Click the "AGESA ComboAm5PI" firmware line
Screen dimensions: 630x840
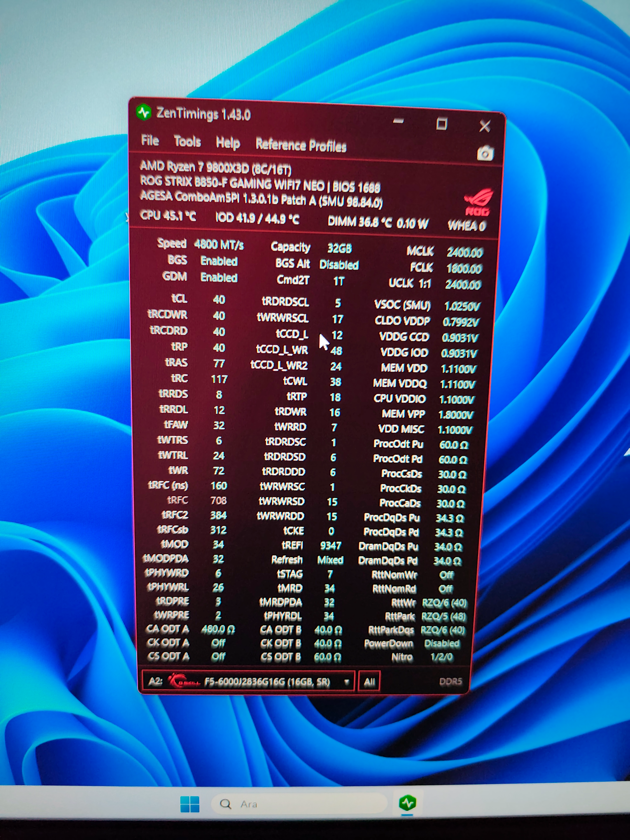[x=261, y=199]
